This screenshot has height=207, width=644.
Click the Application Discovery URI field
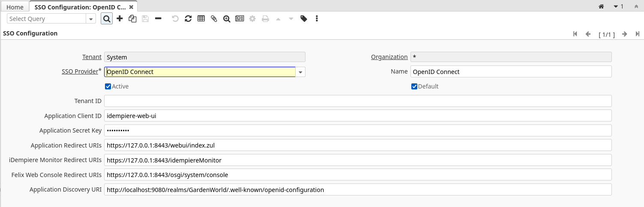358,189
